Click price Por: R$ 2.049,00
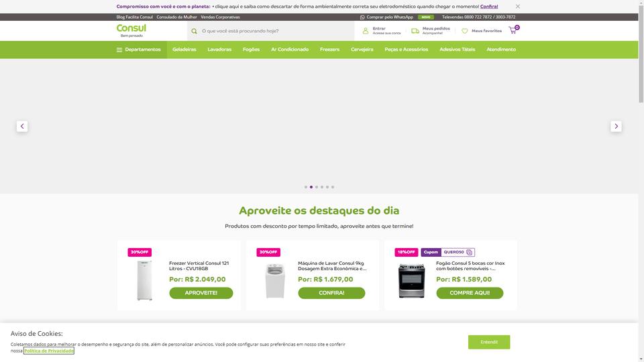 click(197, 280)
